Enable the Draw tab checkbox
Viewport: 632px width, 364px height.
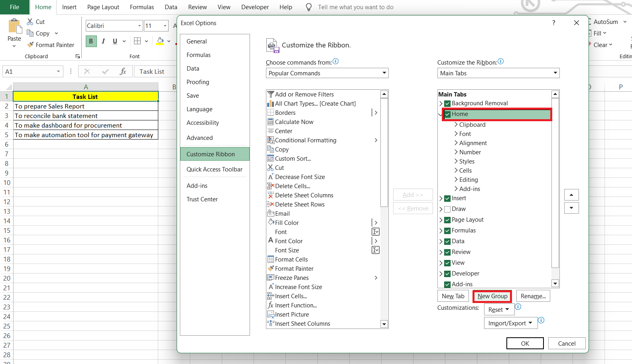pyautogui.click(x=447, y=209)
